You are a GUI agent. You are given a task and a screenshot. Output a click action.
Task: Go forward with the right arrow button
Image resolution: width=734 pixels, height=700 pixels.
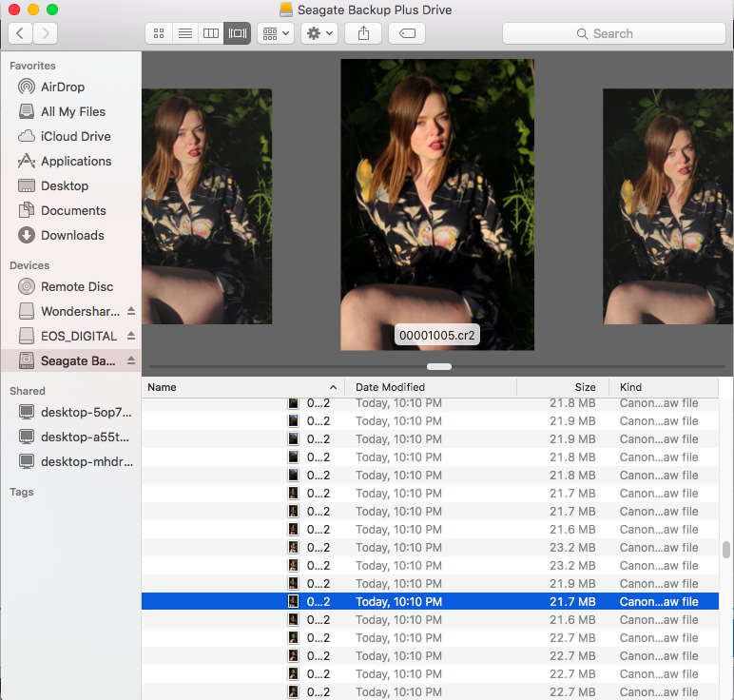[x=46, y=33]
